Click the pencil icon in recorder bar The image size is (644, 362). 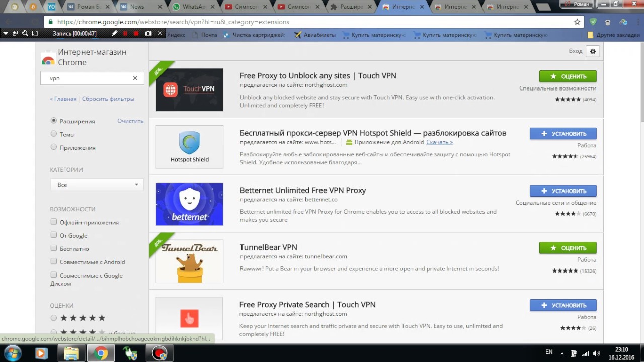(115, 33)
